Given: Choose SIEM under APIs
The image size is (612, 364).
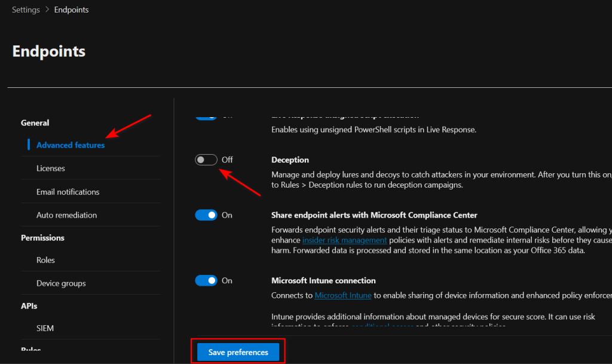Looking at the screenshot, I should coord(45,328).
